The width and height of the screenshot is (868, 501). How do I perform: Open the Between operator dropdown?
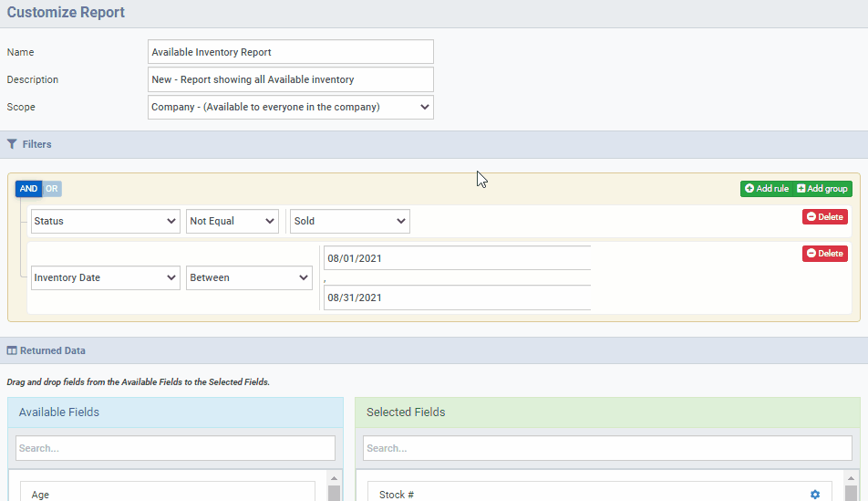[x=249, y=278]
